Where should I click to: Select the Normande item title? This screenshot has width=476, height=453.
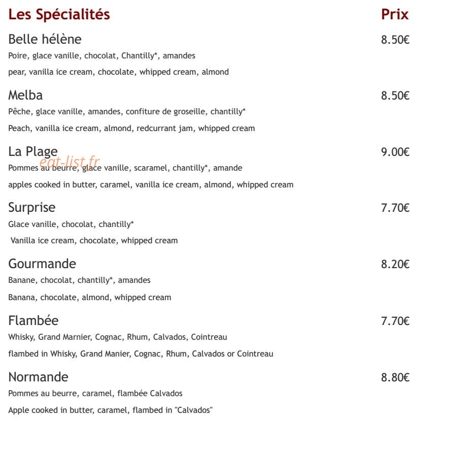click(38, 377)
